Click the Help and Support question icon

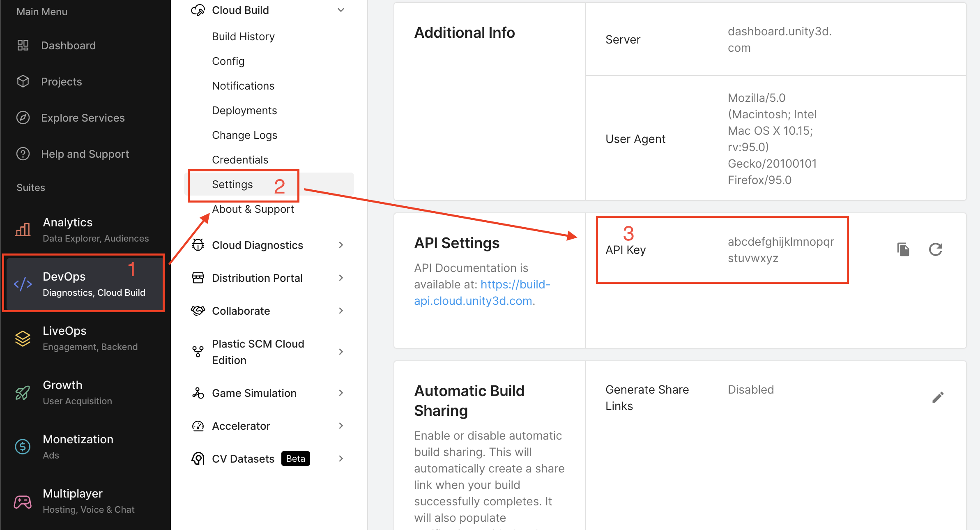[23, 154]
